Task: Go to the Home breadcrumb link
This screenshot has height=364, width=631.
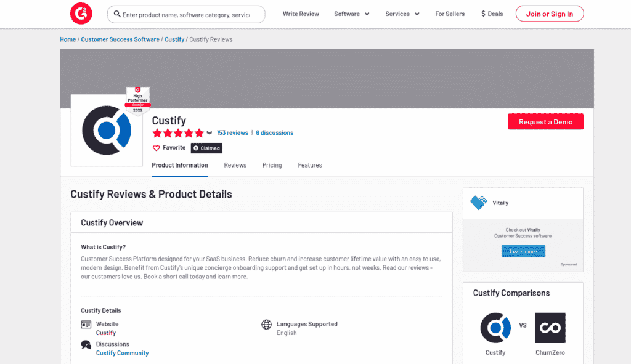Action: [x=68, y=39]
